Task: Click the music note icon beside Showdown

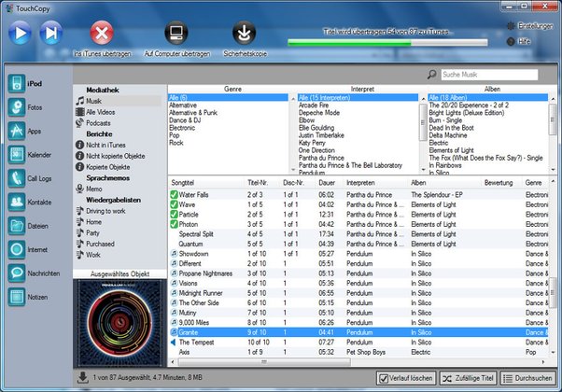Action: coord(174,254)
